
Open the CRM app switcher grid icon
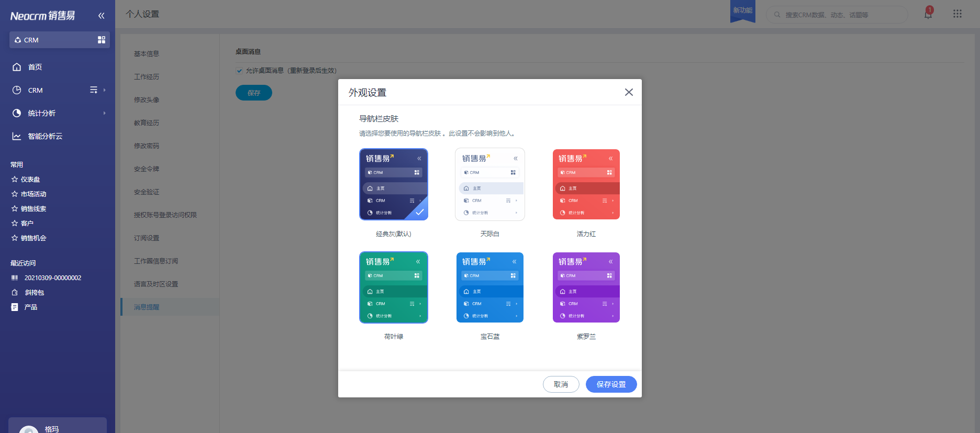102,40
